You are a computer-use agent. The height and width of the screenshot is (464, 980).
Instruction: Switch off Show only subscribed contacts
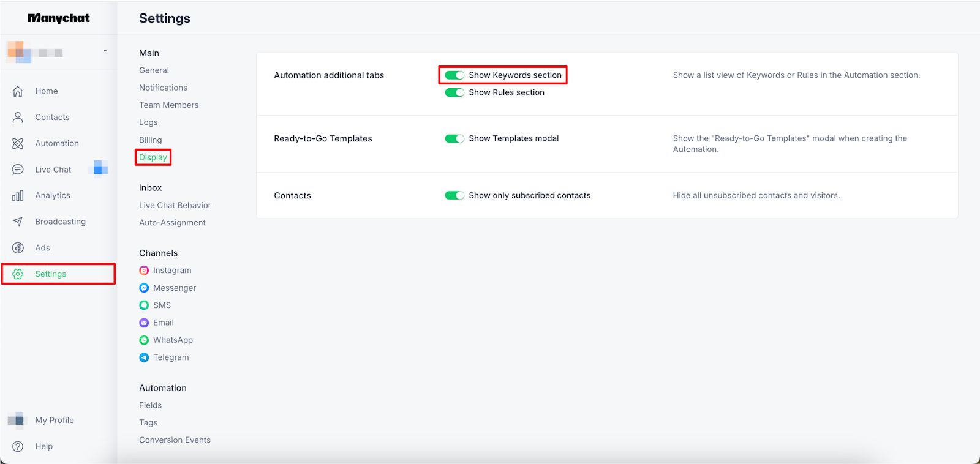click(x=454, y=195)
